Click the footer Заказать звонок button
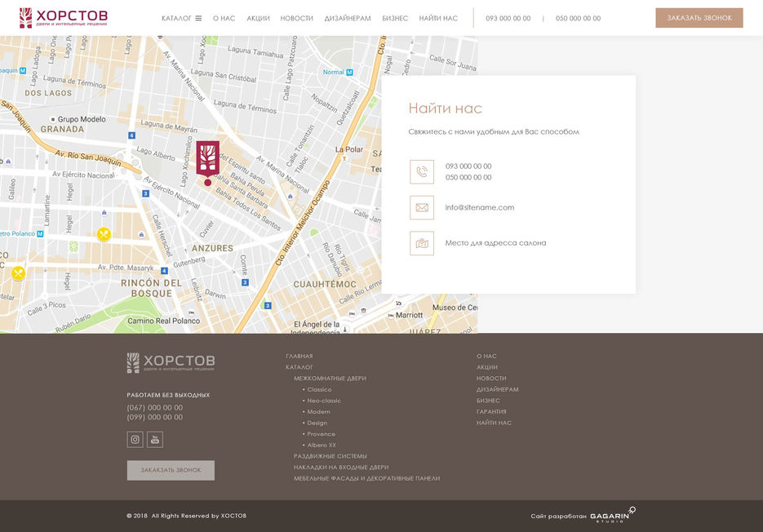 [x=171, y=470]
